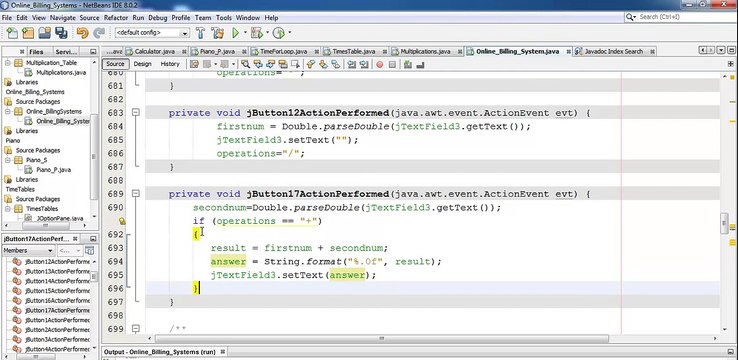Image resolution: width=738 pixels, height=360 pixels.
Task: Click the Open Project toolbar icon
Action: point(45,33)
